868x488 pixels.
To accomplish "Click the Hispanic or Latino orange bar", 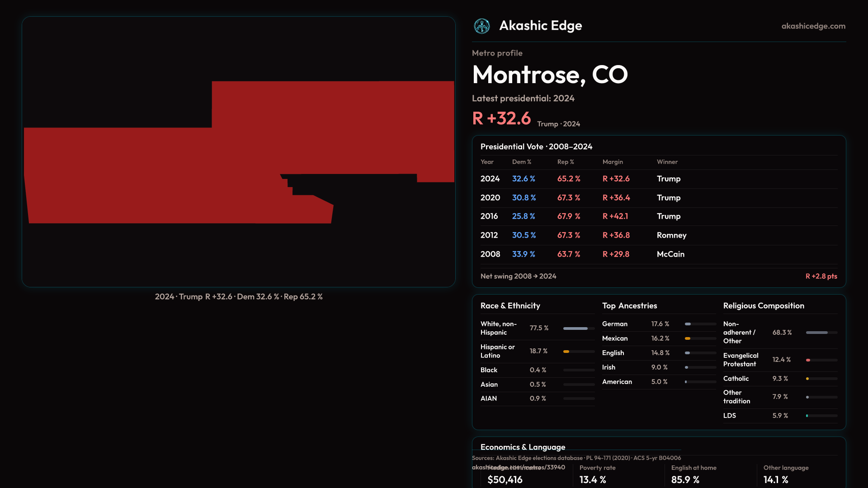I will 566,352.
